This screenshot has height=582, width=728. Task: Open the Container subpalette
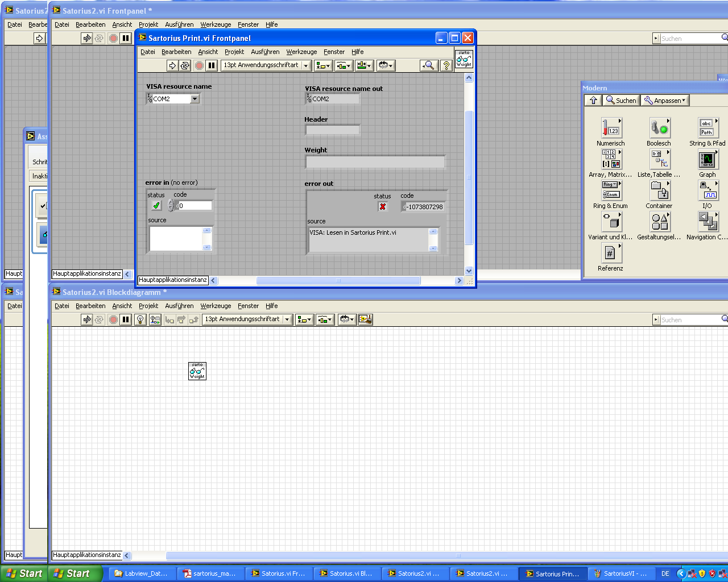[x=659, y=190]
